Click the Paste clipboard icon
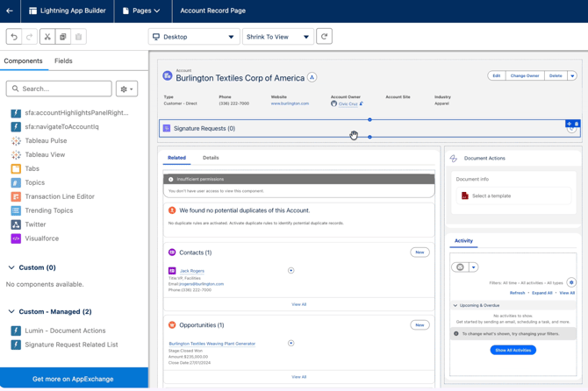The image size is (588, 391). click(x=78, y=37)
